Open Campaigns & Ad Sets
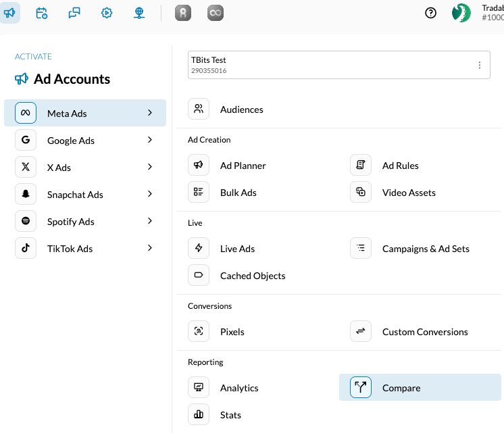504x442 pixels. (x=425, y=249)
